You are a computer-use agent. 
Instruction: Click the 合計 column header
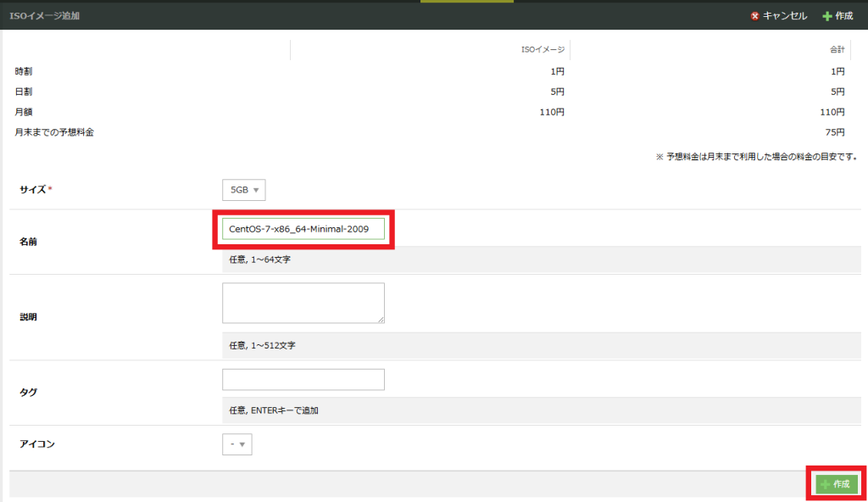[837, 49]
